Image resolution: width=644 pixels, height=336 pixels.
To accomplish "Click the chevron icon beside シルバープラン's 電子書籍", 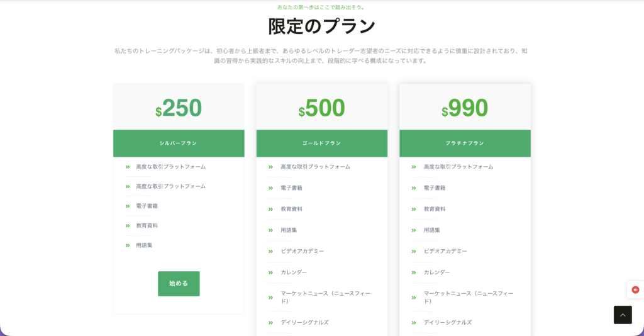I will [x=128, y=206].
